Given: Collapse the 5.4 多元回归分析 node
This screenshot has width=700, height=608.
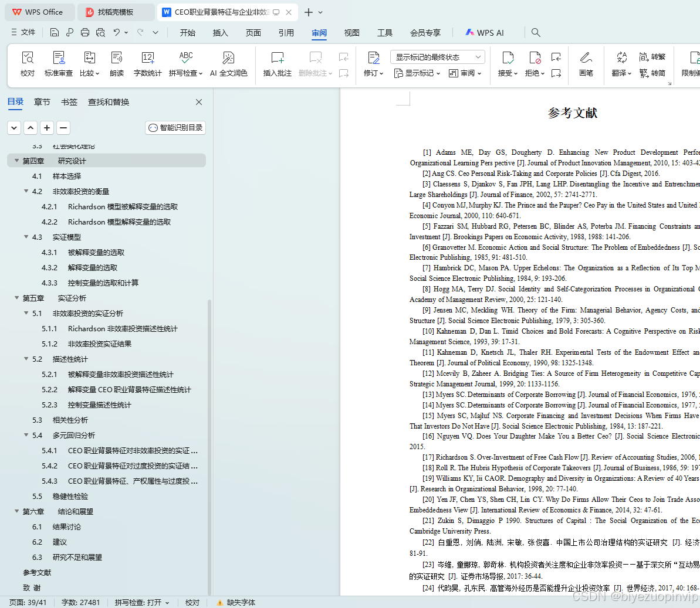Looking at the screenshot, I should click(x=26, y=435).
